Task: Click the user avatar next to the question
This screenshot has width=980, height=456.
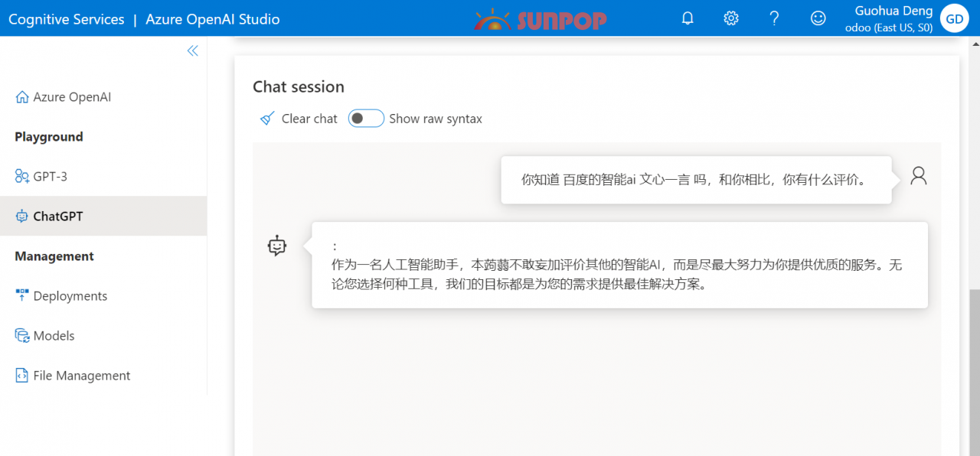Action: 918,175
